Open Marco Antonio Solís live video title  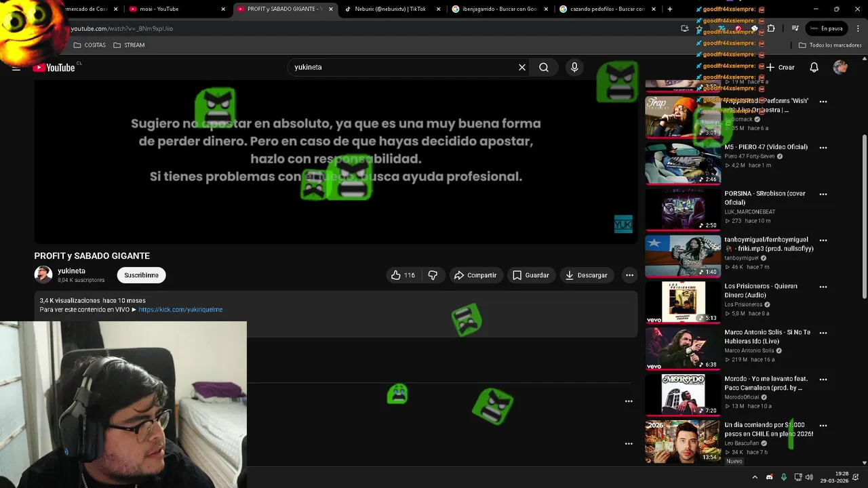[x=767, y=337]
